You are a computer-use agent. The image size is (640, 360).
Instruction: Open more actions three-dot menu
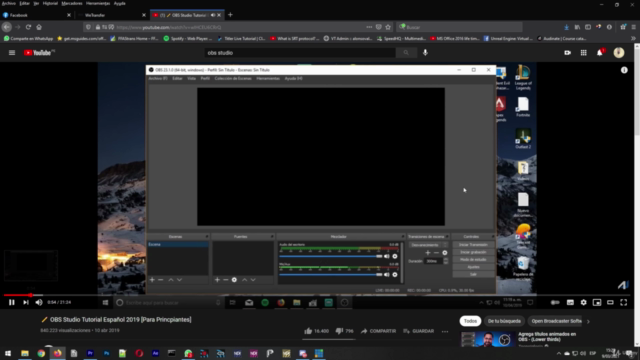click(445, 331)
